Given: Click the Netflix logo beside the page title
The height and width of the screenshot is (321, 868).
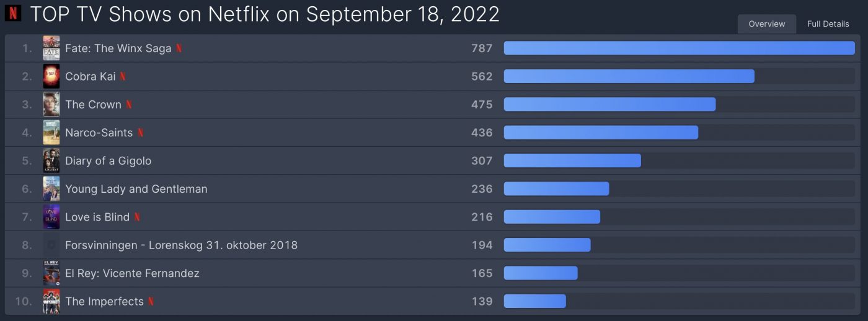Looking at the screenshot, I should pyautogui.click(x=12, y=13).
